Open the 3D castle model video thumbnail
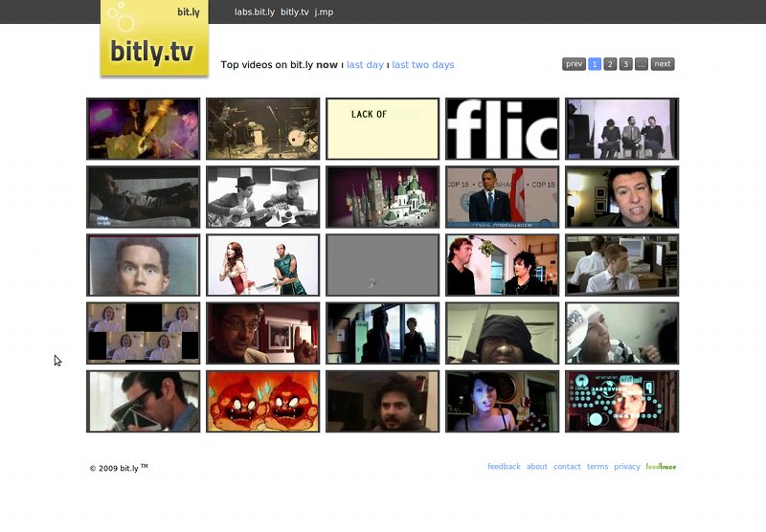The height and width of the screenshot is (532, 766). point(382,197)
